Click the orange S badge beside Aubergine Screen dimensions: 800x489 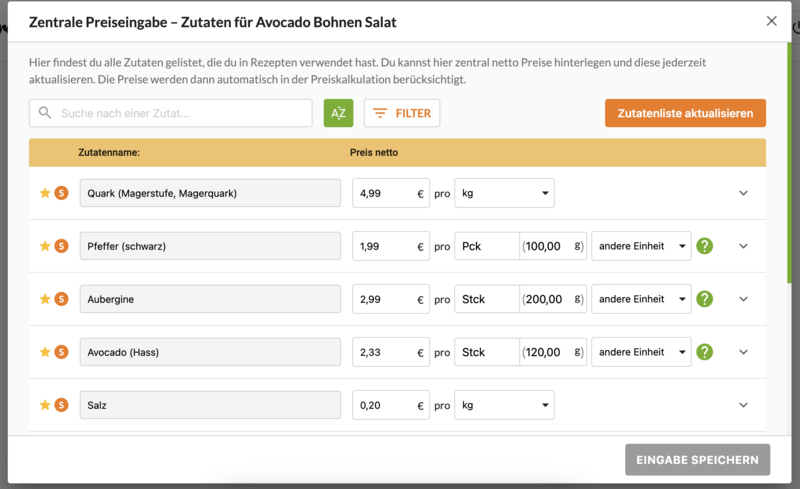61,299
